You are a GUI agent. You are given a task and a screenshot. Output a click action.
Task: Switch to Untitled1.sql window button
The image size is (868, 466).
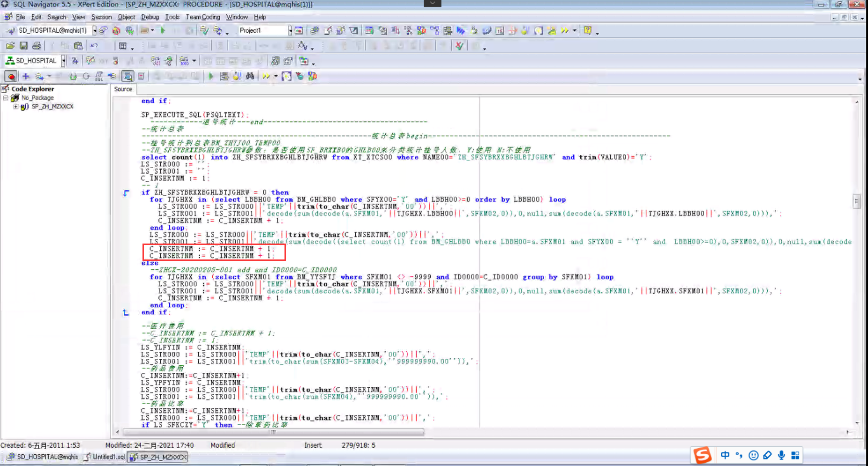105,457
